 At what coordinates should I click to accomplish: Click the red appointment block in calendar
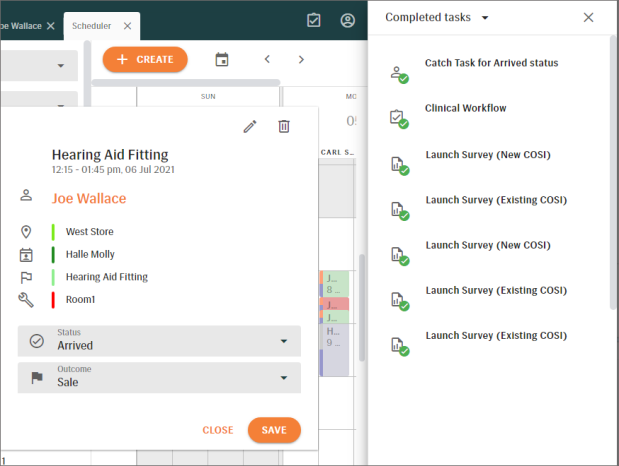(x=336, y=304)
